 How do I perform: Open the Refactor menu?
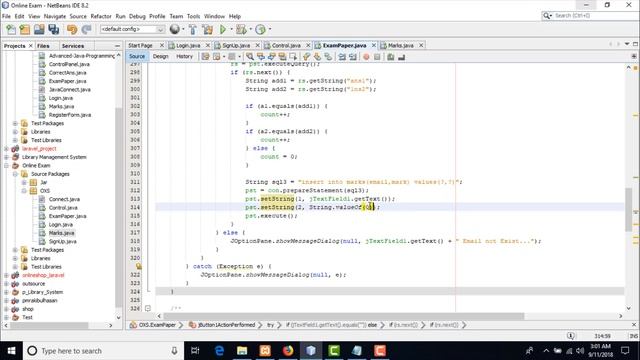(101, 16)
